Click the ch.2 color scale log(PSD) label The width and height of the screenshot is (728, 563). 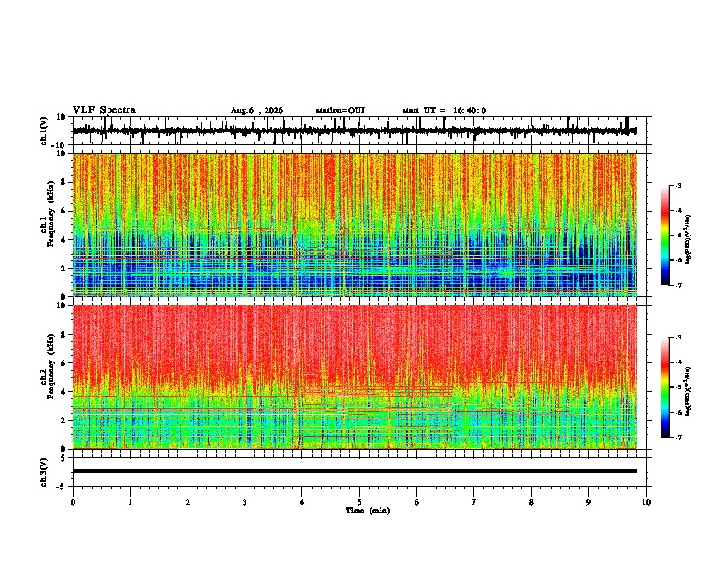688,391
